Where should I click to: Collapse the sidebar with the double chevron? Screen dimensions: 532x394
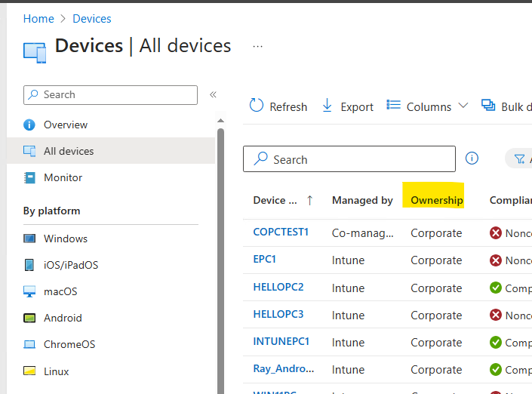pyautogui.click(x=213, y=94)
